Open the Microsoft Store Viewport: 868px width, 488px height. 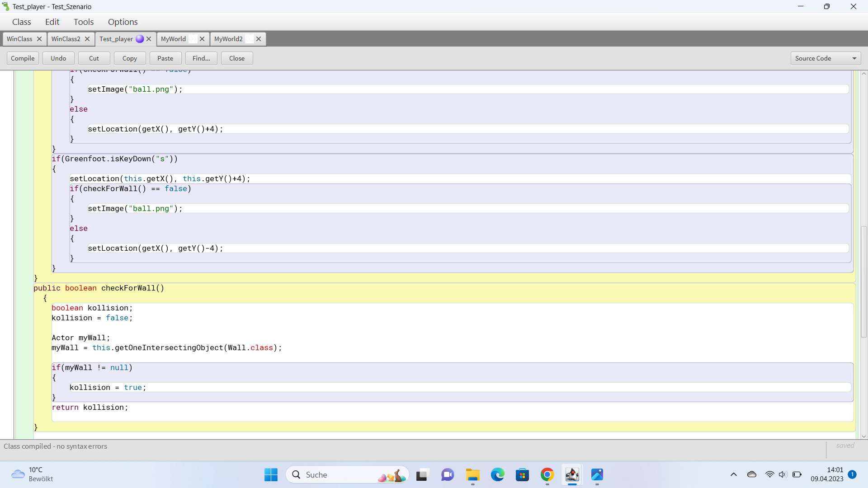pyautogui.click(x=523, y=475)
